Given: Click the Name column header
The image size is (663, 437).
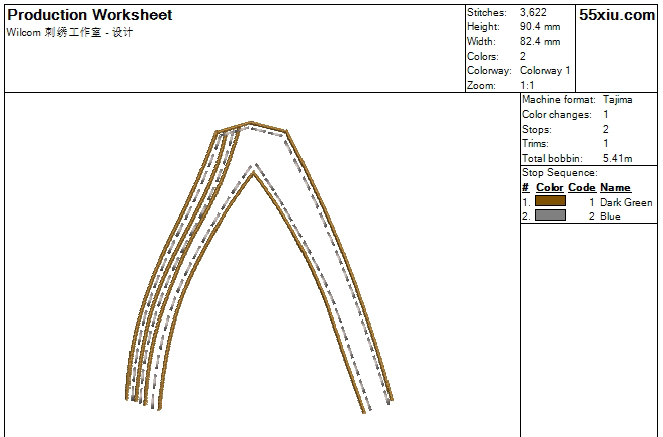Looking at the screenshot, I should [615, 187].
